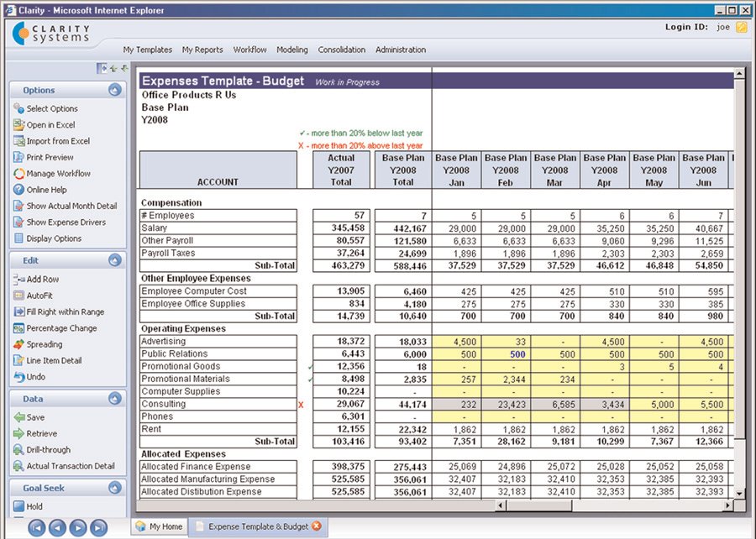Open Display Options icon
Viewport: 756px width, 539px height.
(x=18, y=238)
